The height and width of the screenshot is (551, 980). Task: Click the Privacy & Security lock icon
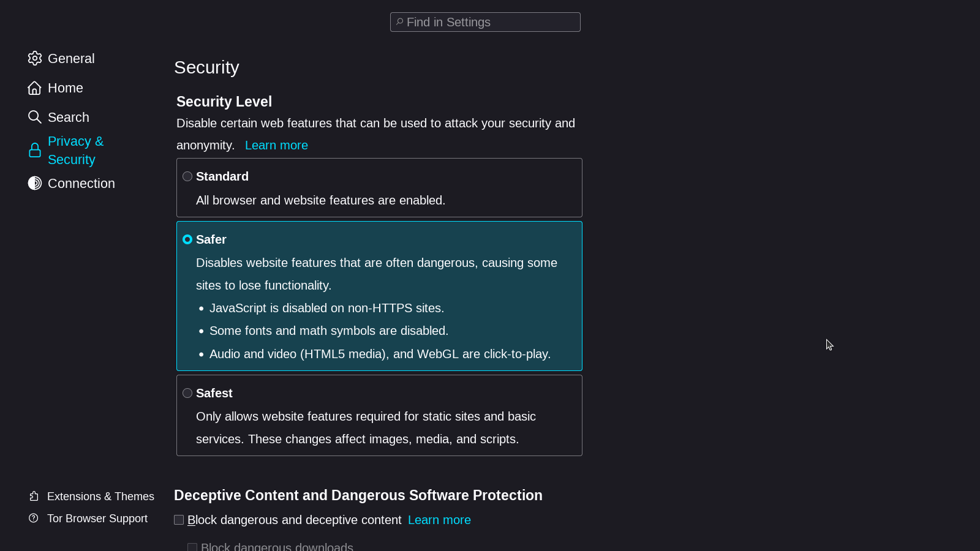click(x=35, y=151)
